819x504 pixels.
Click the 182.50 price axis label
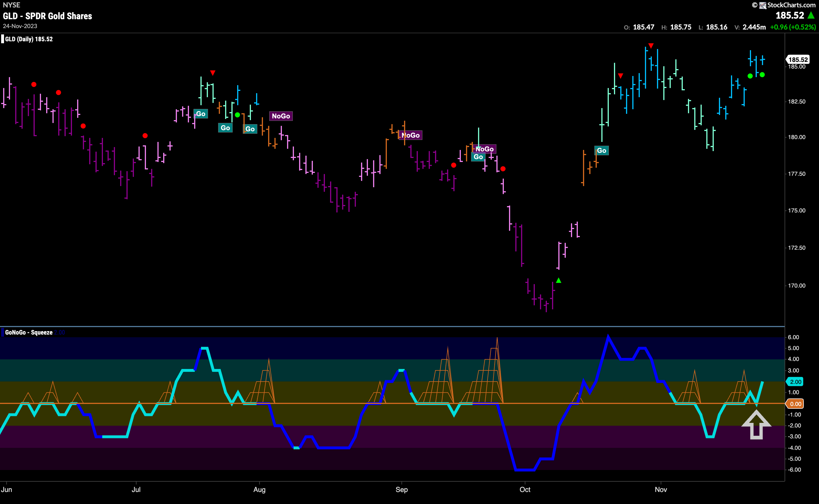pos(797,101)
